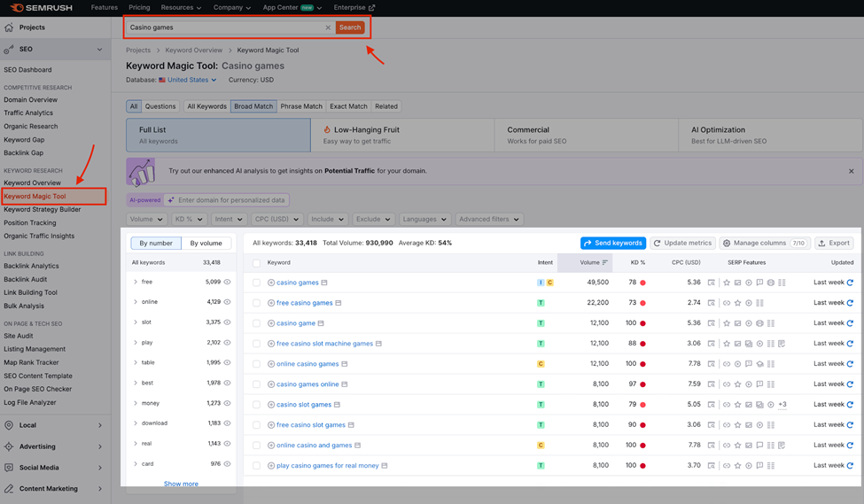This screenshot has width=864, height=504.
Task: Refresh metrics for 'casino slot games' row
Action: point(850,405)
